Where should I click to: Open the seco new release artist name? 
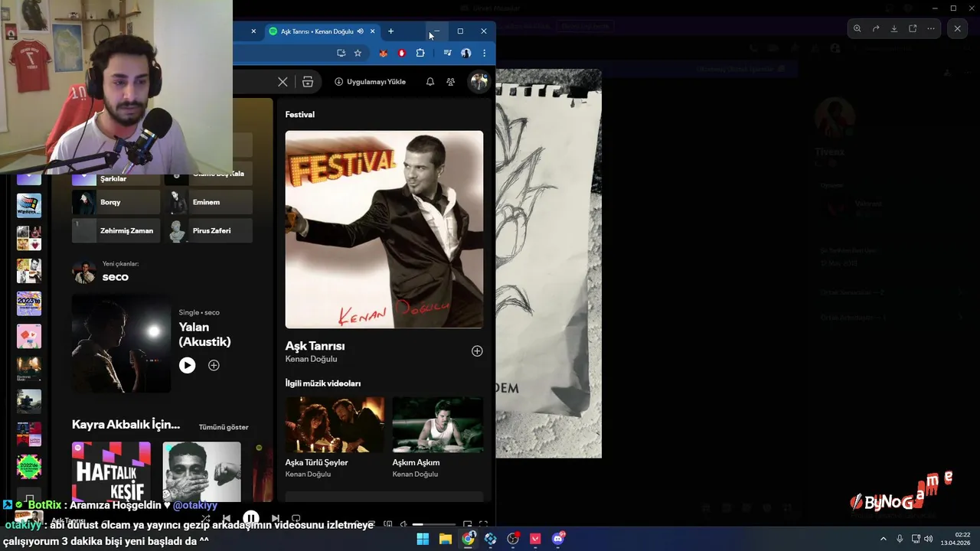pos(116,277)
